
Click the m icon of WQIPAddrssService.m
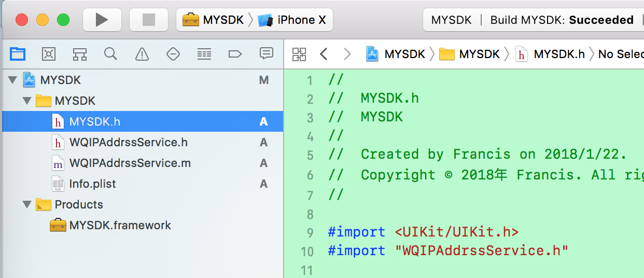(58, 163)
